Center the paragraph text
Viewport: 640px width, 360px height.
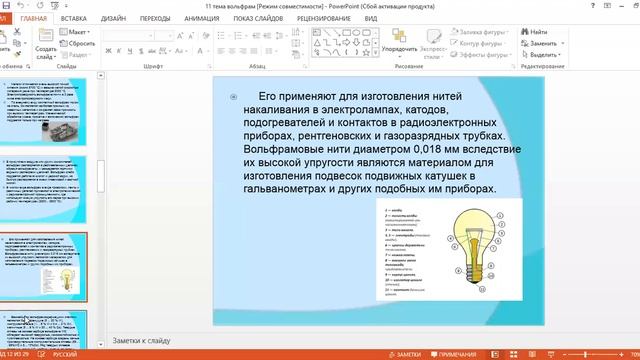coord(232,51)
